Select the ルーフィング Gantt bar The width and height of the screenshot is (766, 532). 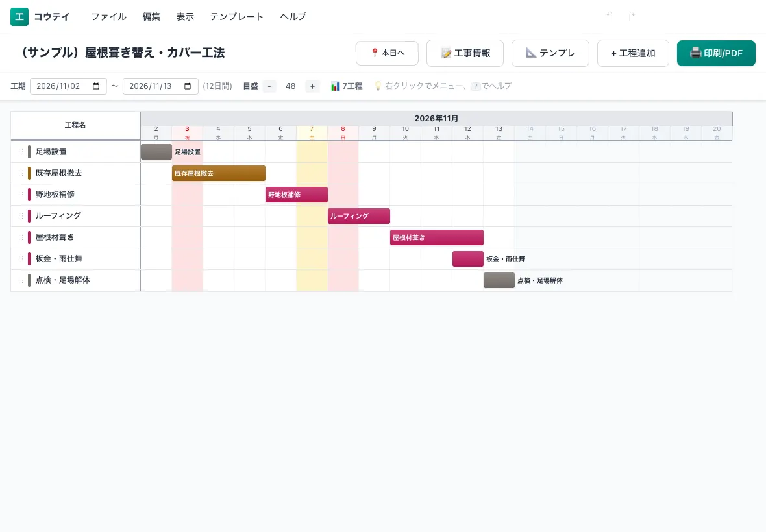(x=359, y=216)
